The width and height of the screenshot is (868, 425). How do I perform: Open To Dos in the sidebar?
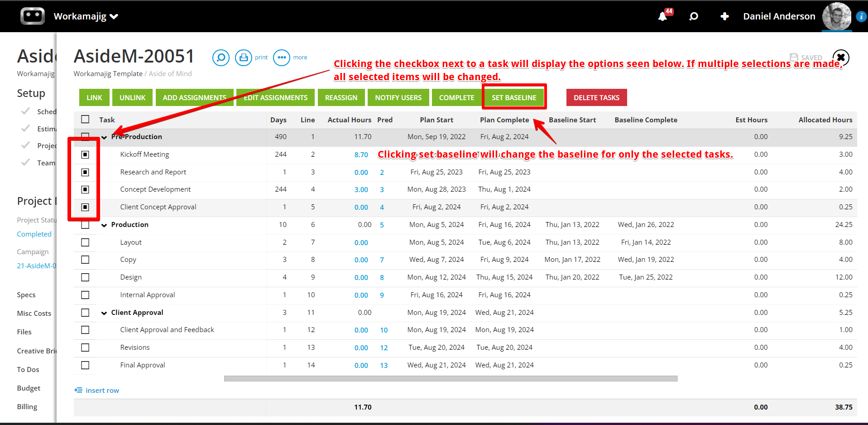(x=28, y=369)
